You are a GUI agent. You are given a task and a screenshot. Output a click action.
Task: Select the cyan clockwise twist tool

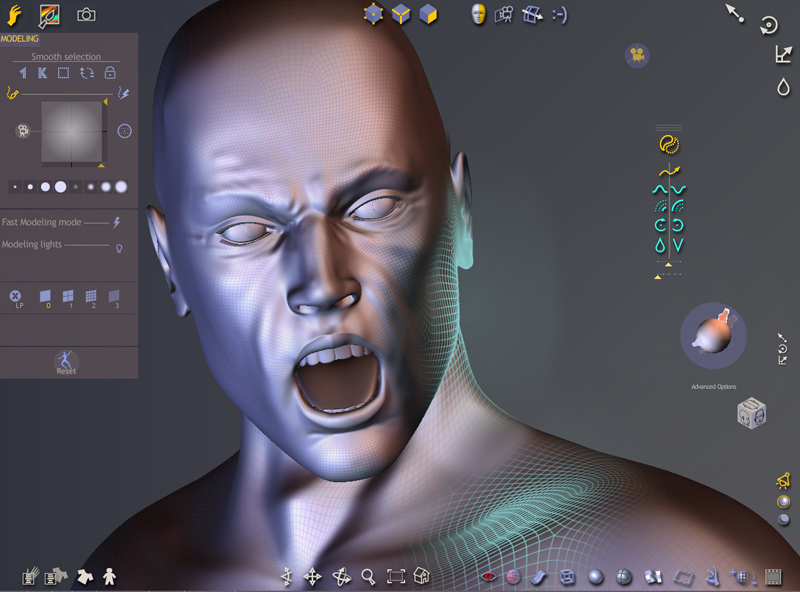[678, 225]
